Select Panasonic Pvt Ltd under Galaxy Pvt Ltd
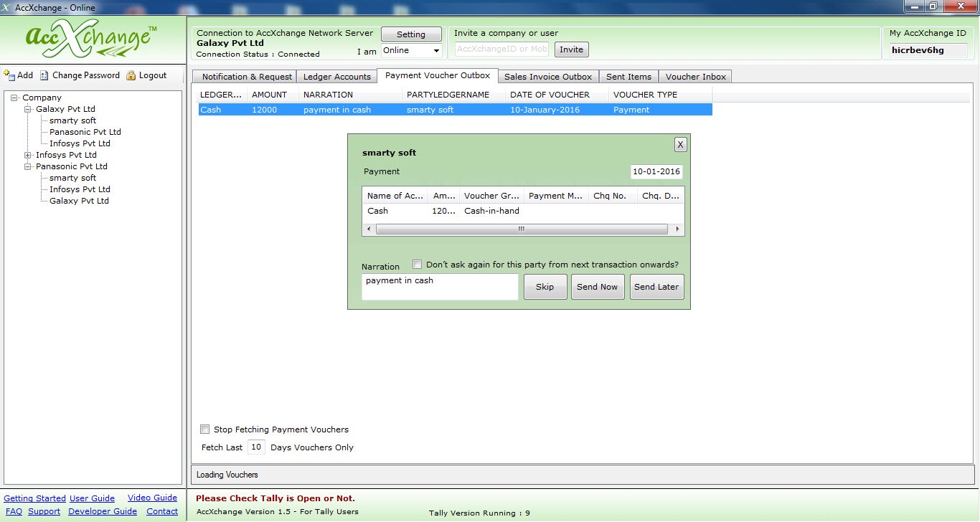Image resolution: width=980 pixels, height=522 pixels. (85, 132)
